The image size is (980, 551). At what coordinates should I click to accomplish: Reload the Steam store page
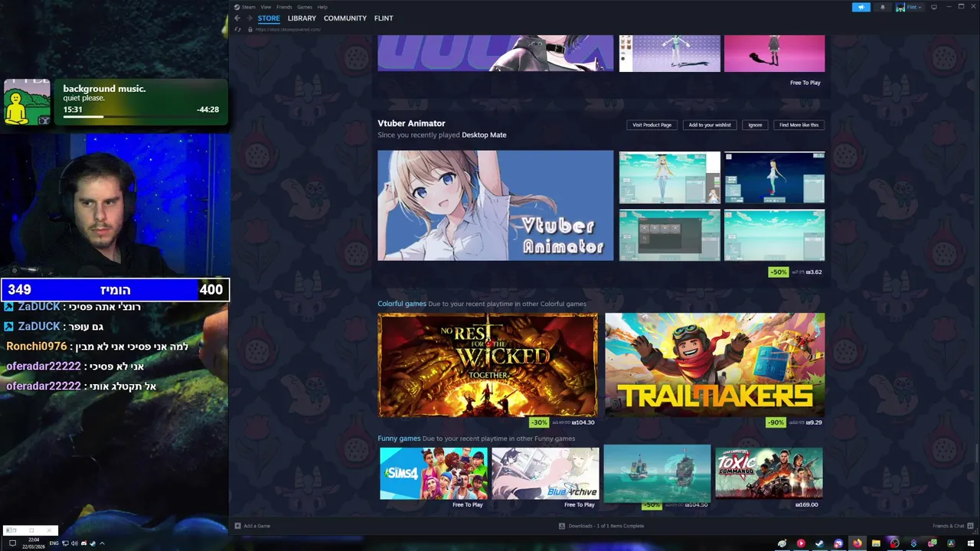[x=237, y=29]
